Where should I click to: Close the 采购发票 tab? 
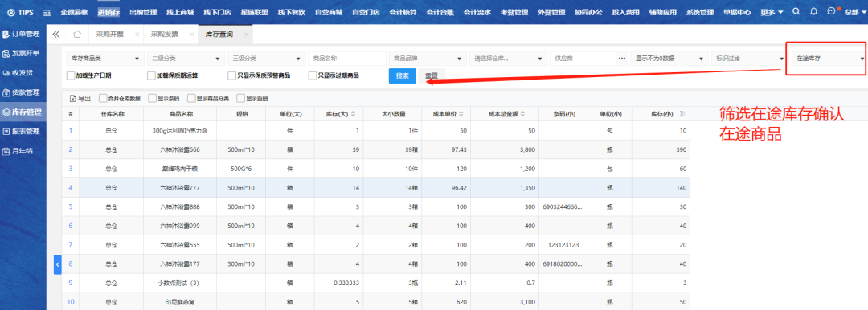pyautogui.click(x=192, y=35)
